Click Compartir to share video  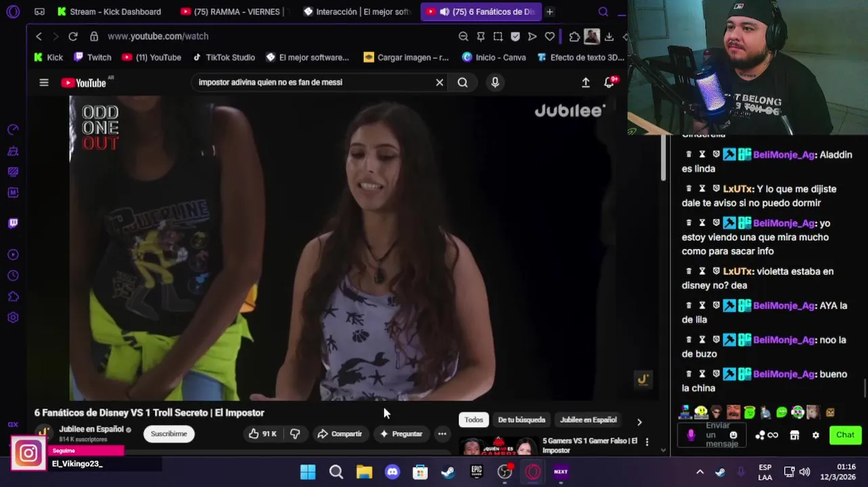click(x=340, y=434)
